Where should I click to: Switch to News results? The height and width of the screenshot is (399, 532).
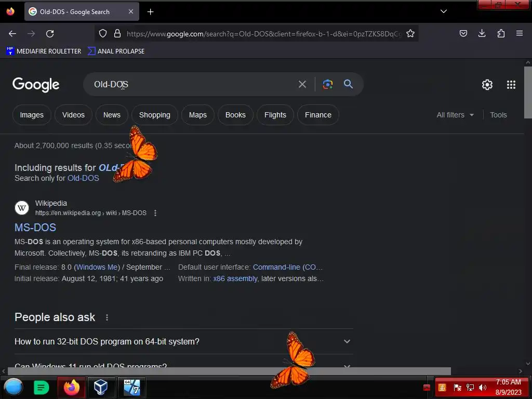[x=112, y=115]
